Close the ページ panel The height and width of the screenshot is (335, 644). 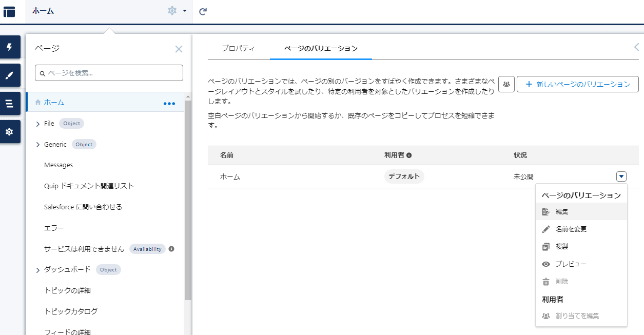(179, 49)
